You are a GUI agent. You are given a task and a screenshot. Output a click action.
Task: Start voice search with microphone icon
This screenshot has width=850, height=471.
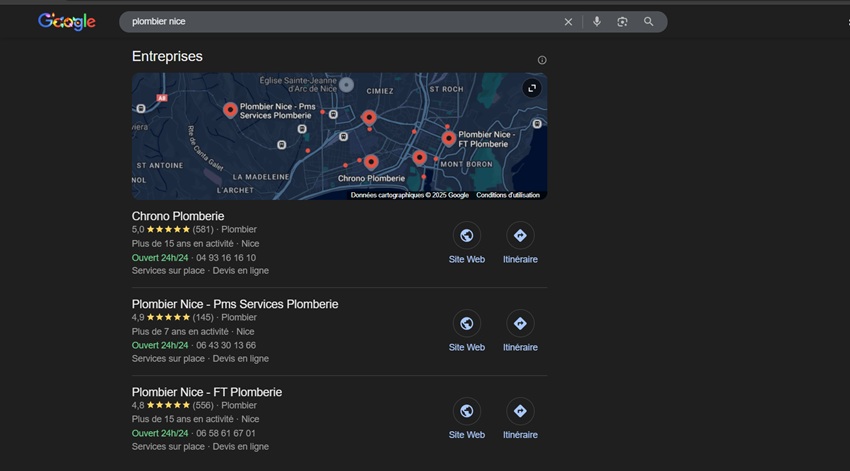click(597, 21)
